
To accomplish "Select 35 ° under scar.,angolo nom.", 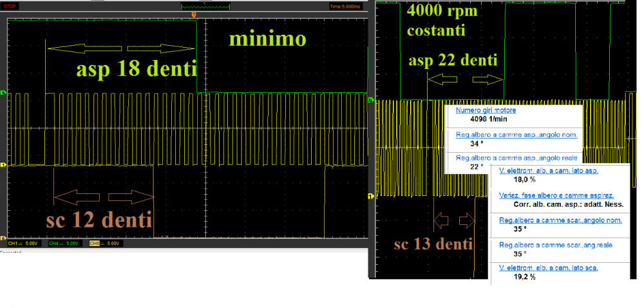I will [521, 229].
